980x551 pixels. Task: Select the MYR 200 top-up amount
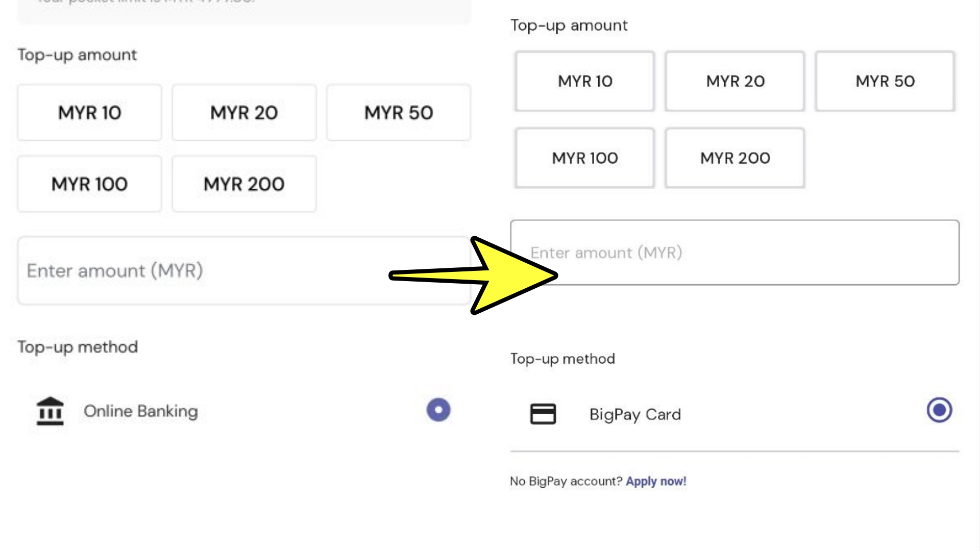tap(243, 184)
